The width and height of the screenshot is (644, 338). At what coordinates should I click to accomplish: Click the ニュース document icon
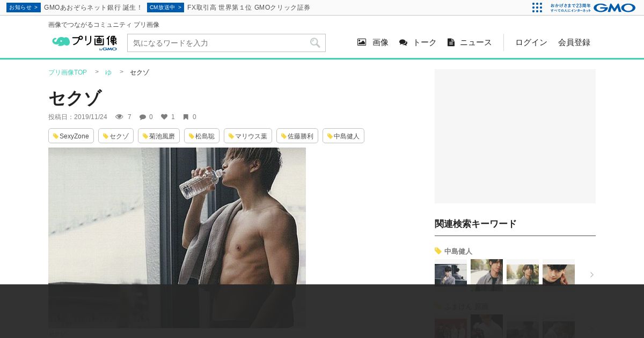(451, 42)
